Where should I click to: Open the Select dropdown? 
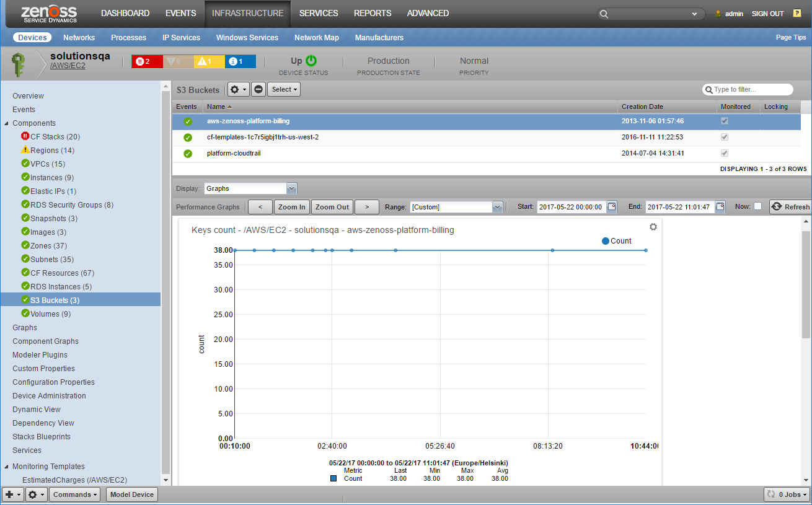pyautogui.click(x=284, y=89)
